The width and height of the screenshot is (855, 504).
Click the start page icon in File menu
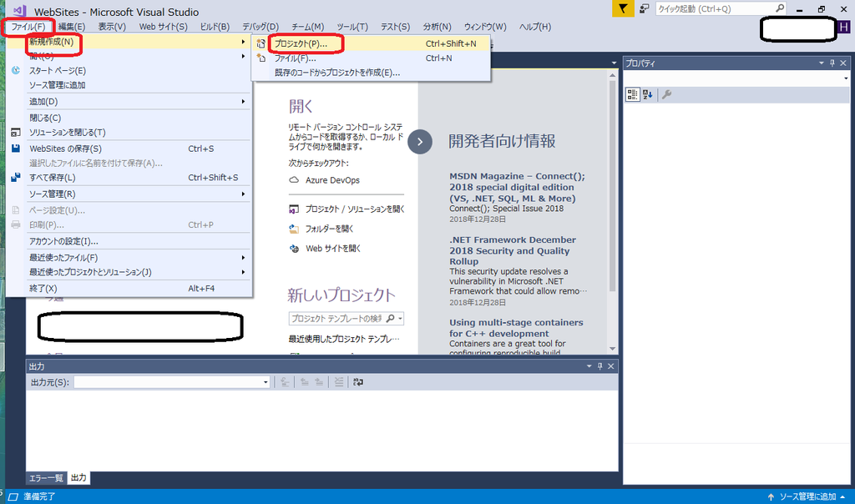tap(16, 70)
